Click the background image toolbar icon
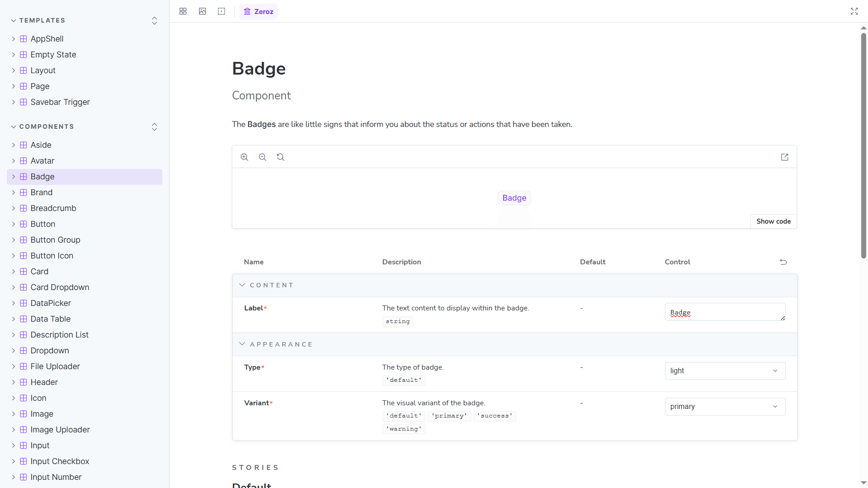 203,11
